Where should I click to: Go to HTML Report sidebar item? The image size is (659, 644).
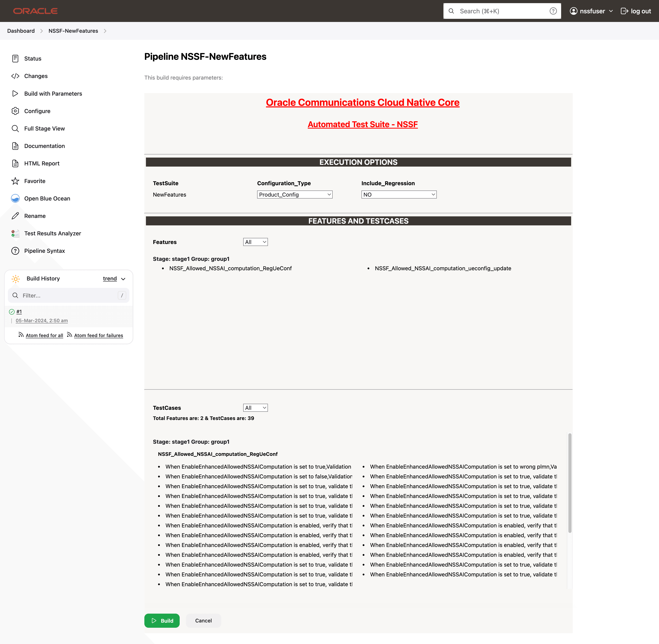pyautogui.click(x=42, y=163)
